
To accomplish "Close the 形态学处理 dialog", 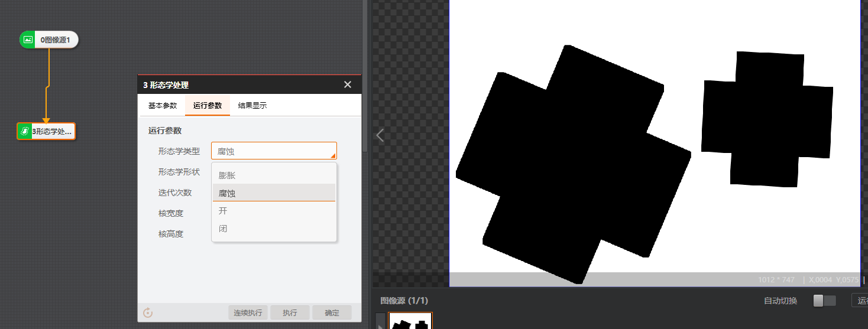I will point(348,85).
